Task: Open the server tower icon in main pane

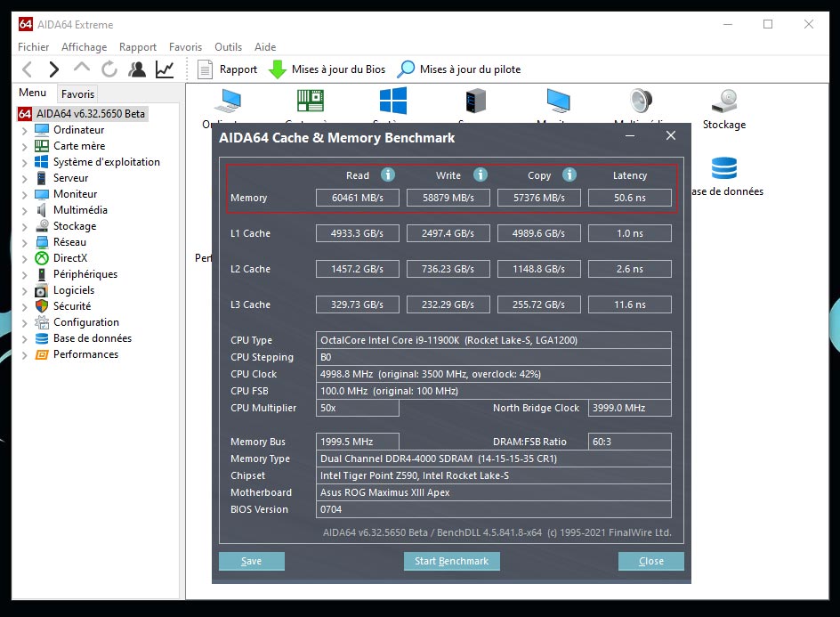Action: (475, 101)
